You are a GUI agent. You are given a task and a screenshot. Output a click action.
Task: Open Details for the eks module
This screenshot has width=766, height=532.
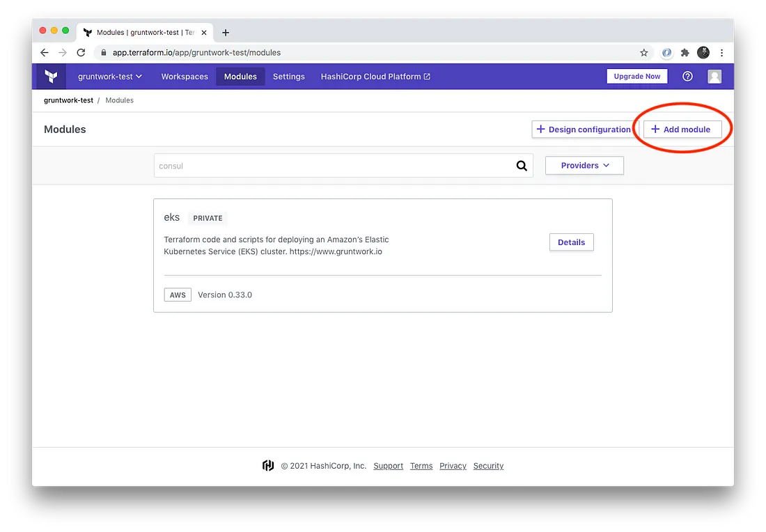(571, 242)
